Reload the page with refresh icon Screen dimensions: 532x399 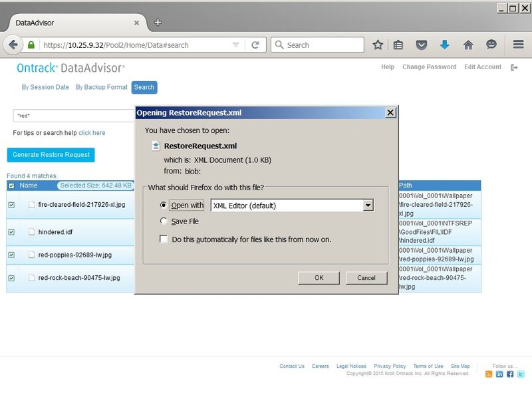coord(255,45)
